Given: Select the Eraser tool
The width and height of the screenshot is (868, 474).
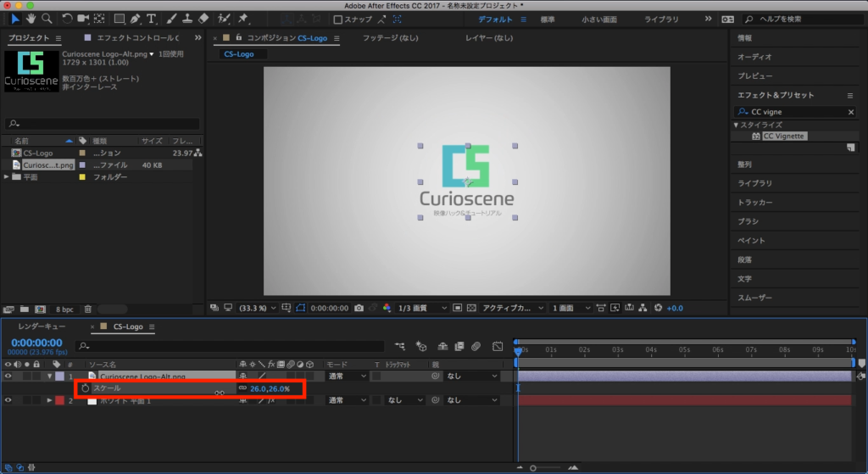Looking at the screenshot, I should pos(203,18).
